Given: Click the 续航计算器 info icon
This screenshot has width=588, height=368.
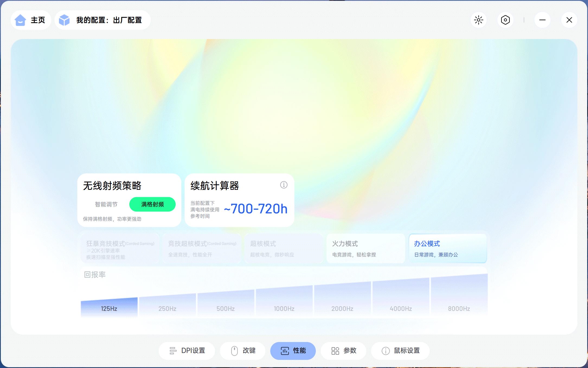Looking at the screenshot, I should tap(284, 185).
